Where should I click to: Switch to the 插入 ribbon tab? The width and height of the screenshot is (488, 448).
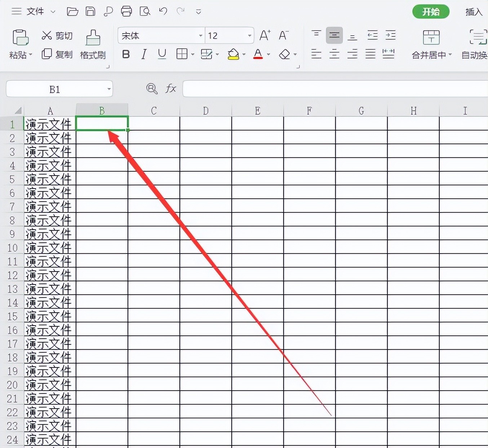point(473,12)
